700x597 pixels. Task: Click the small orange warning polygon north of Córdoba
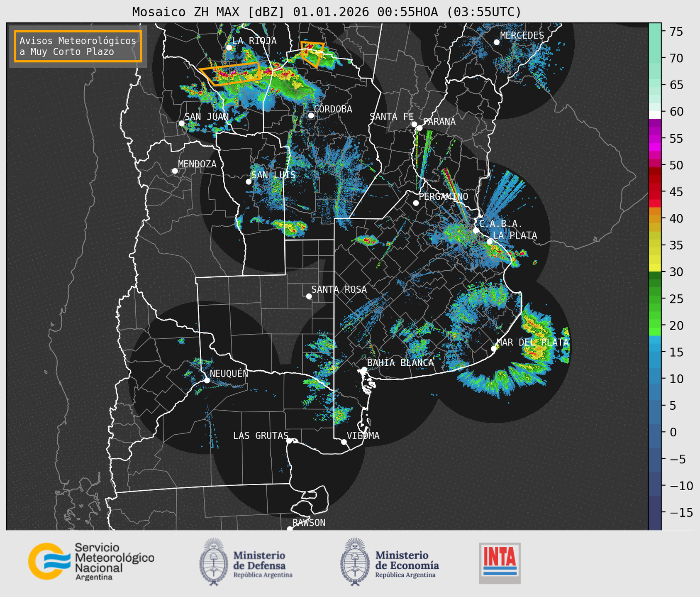coord(312,53)
